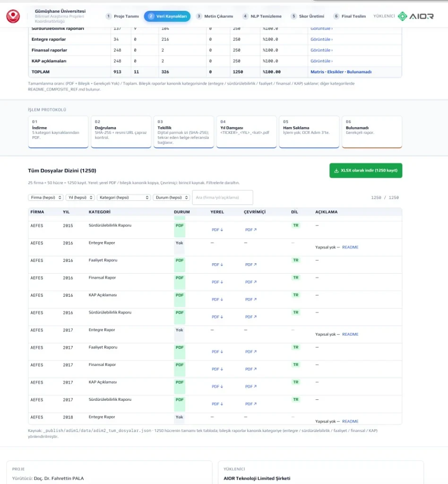Open the Kategori (hepsi) filter dropdown
The image size is (448, 484).
pyautogui.click(x=123, y=198)
